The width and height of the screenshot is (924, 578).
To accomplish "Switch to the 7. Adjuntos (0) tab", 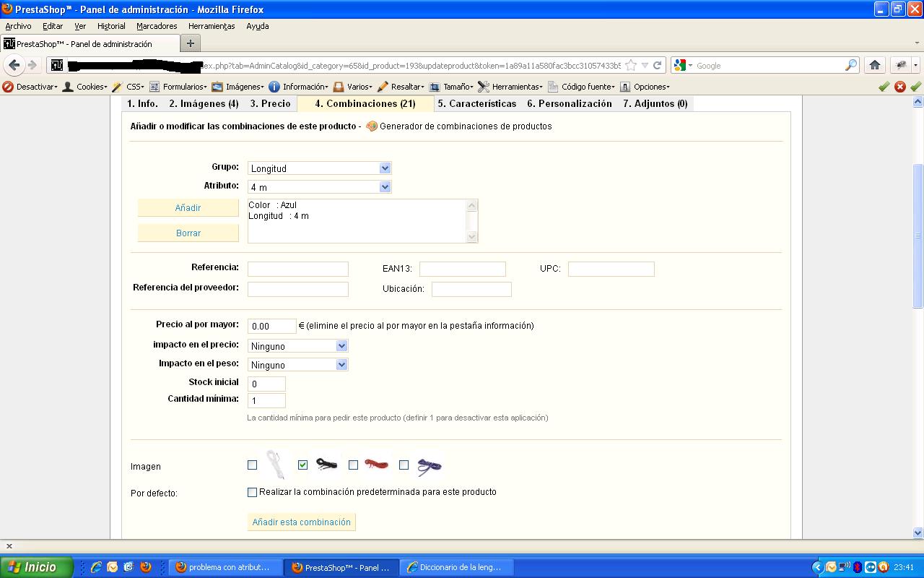I will [x=655, y=103].
